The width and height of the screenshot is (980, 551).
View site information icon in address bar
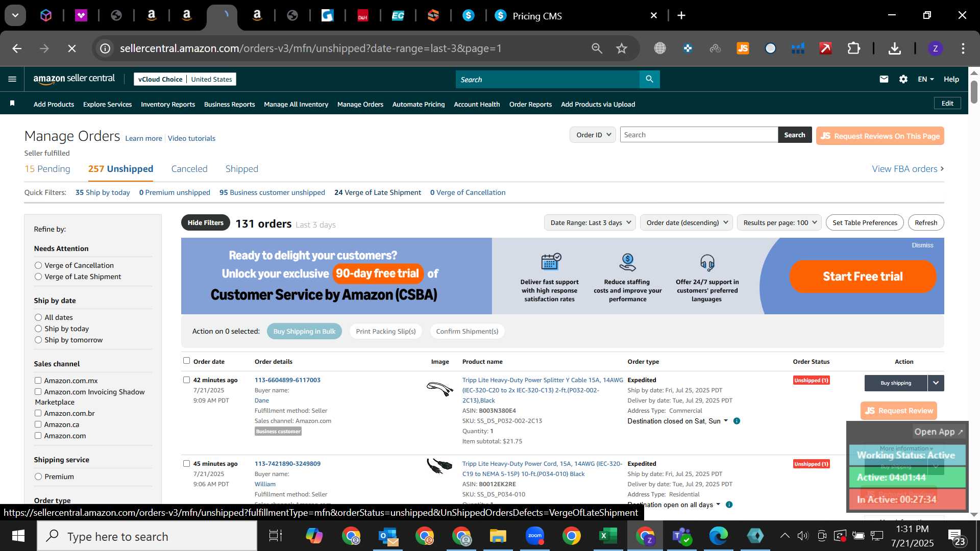point(105,48)
